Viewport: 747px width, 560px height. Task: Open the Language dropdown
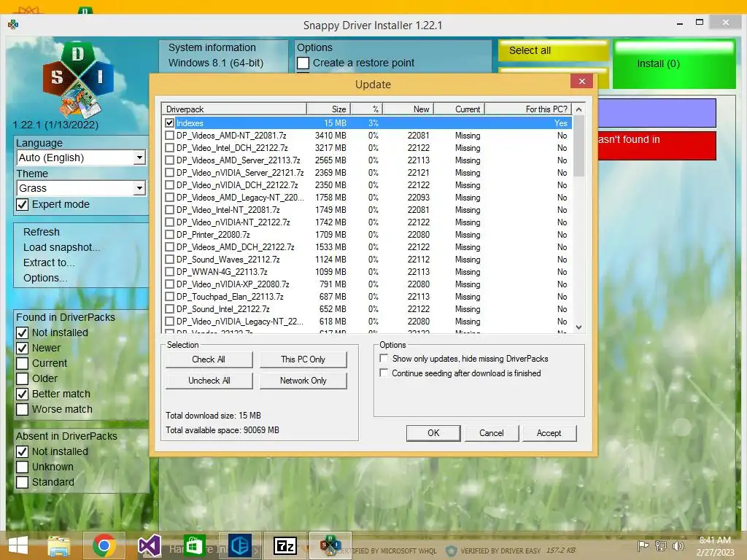pos(81,157)
